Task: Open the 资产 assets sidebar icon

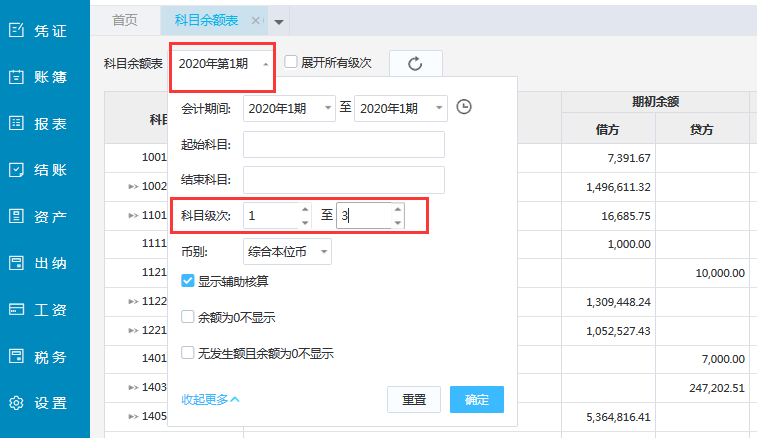Action: tap(16, 216)
